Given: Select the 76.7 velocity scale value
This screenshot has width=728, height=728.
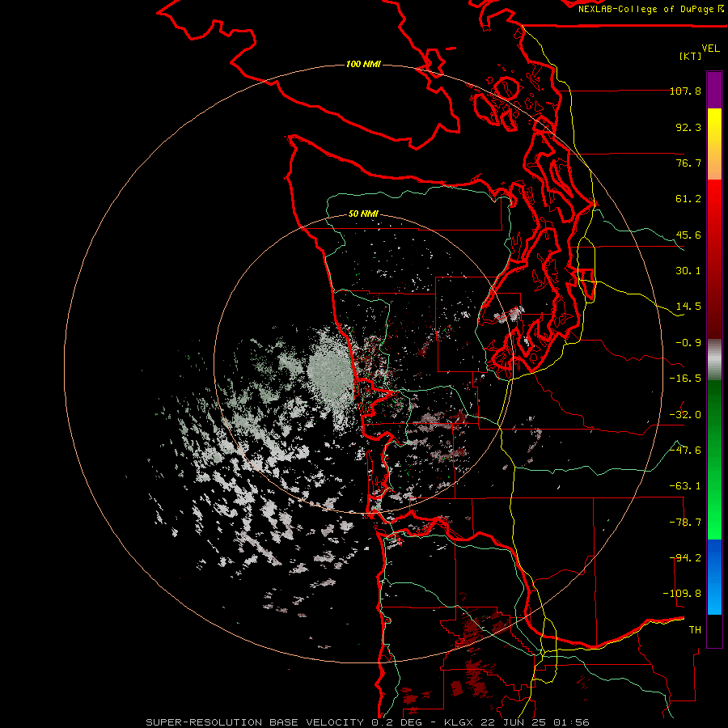Looking at the screenshot, I should (x=688, y=163).
